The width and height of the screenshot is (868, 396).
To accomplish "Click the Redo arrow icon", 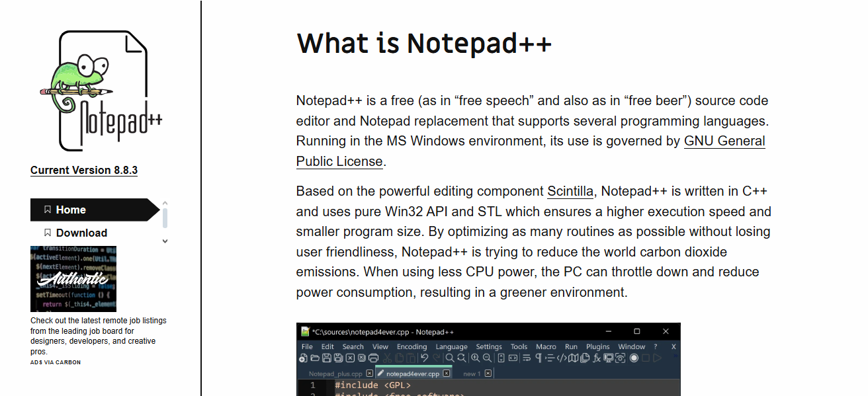I will (x=436, y=358).
